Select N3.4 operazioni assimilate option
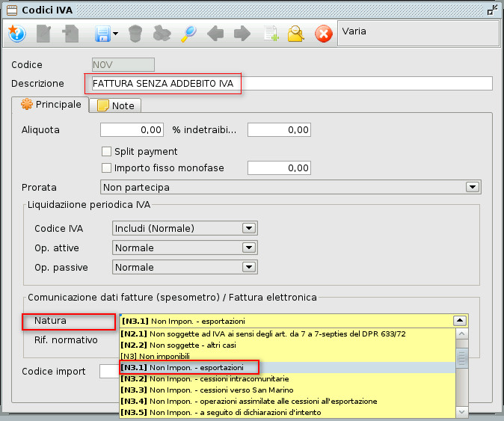This screenshot has height=421, width=504. 287,402
